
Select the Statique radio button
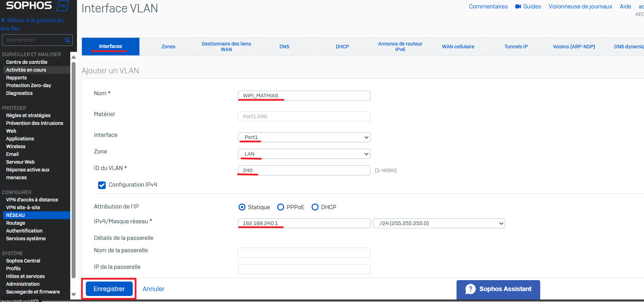click(242, 207)
